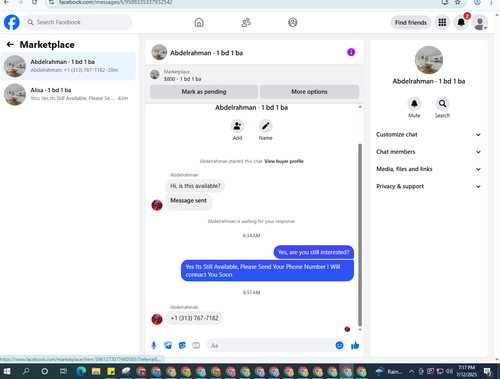Image resolution: width=500 pixels, height=379 pixels.
Task: Send a thumbs-up like
Action: 355,345
